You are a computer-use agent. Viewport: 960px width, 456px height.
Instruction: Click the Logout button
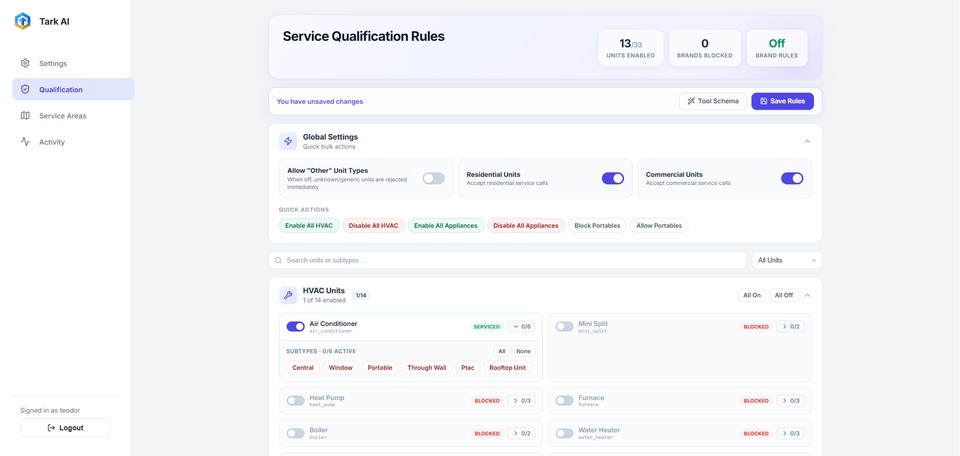(x=65, y=428)
